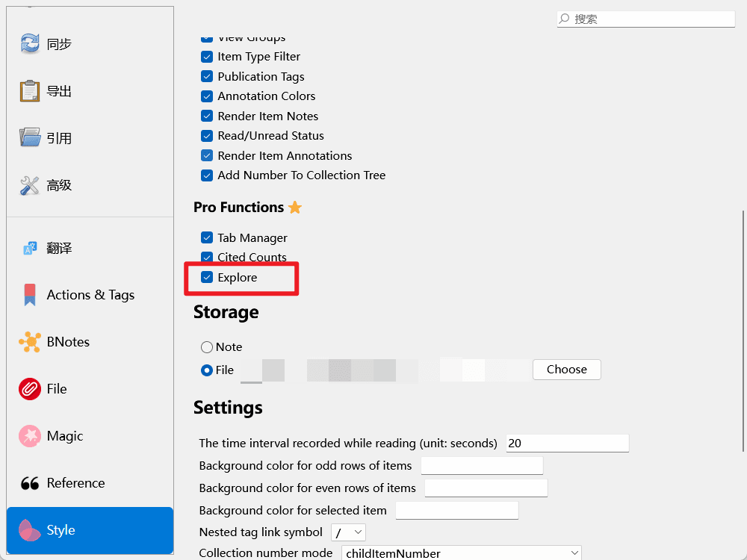Uncheck the Explore pro function
This screenshot has width=747, height=560.
[207, 278]
